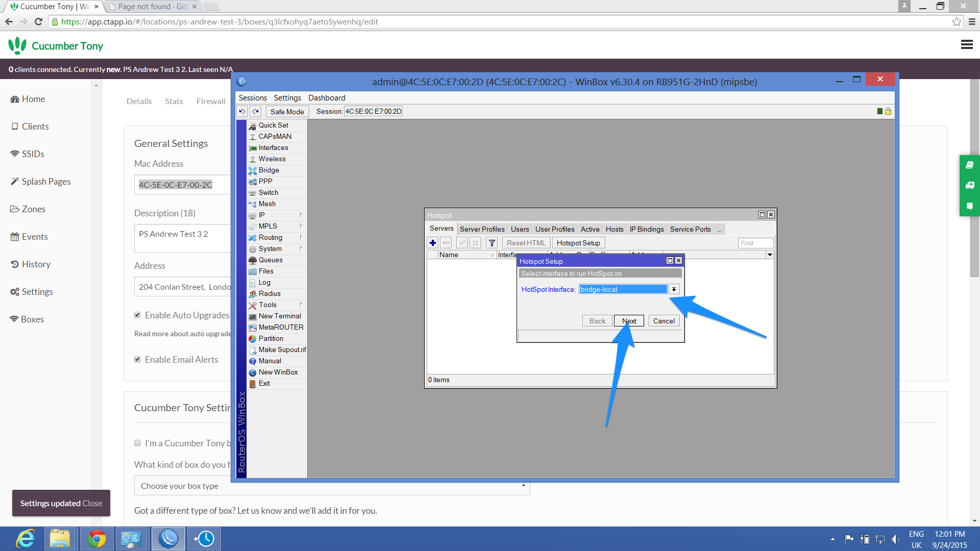Image resolution: width=980 pixels, height=551 pixels.
Task: Open the Dashboard menu in WinBox
Action: (327, 98)
